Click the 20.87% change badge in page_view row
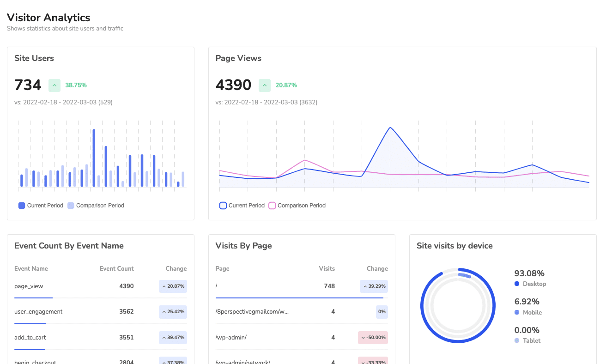This screenshot has width=606, height=364. (173, 286)
